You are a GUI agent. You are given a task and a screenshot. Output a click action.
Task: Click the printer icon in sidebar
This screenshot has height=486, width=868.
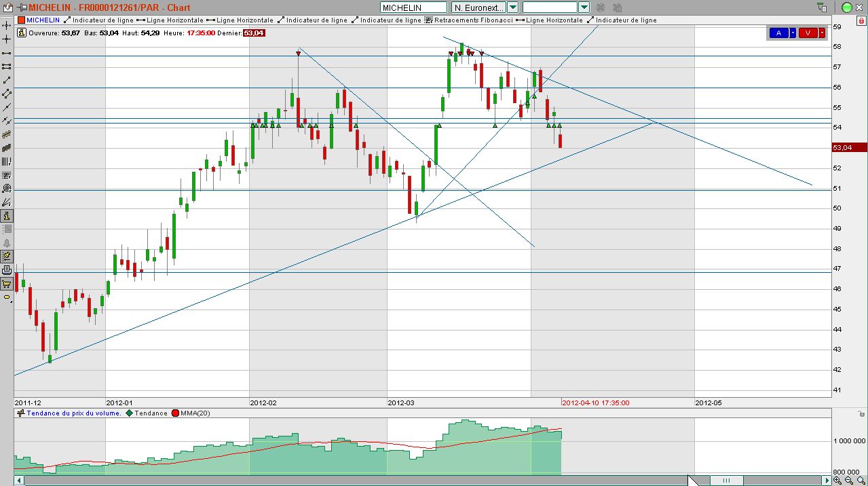click(7, 269)
